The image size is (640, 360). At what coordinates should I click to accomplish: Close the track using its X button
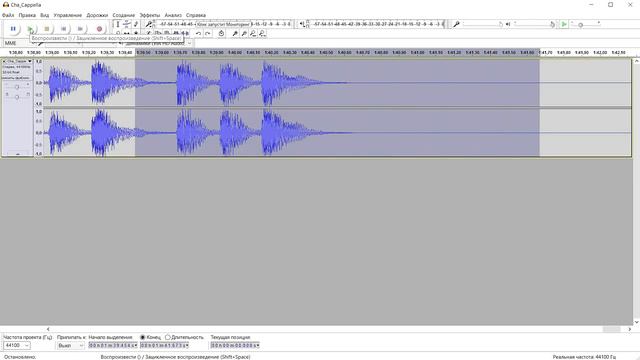click(4, 61)
